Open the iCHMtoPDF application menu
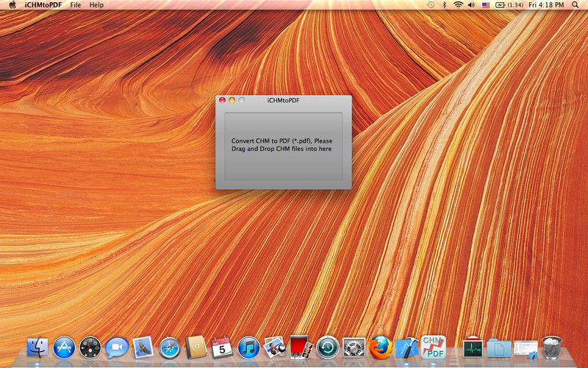The image size is (588, 368). point(43,5)
